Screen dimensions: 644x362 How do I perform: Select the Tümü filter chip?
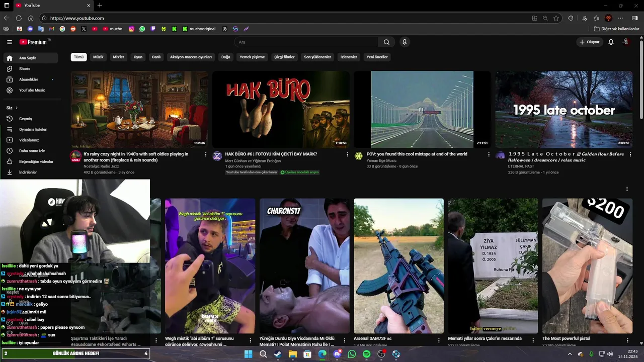pyautogui.click(x=78, y=57)
